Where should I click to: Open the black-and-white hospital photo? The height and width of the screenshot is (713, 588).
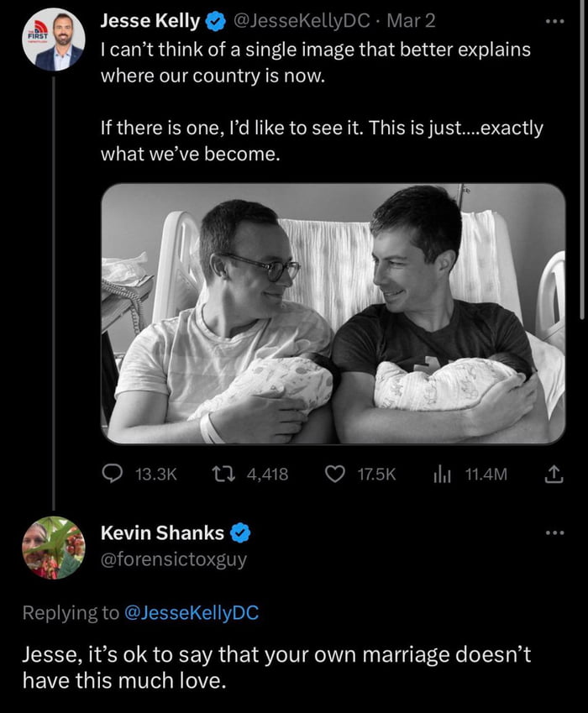coord(333,313)
